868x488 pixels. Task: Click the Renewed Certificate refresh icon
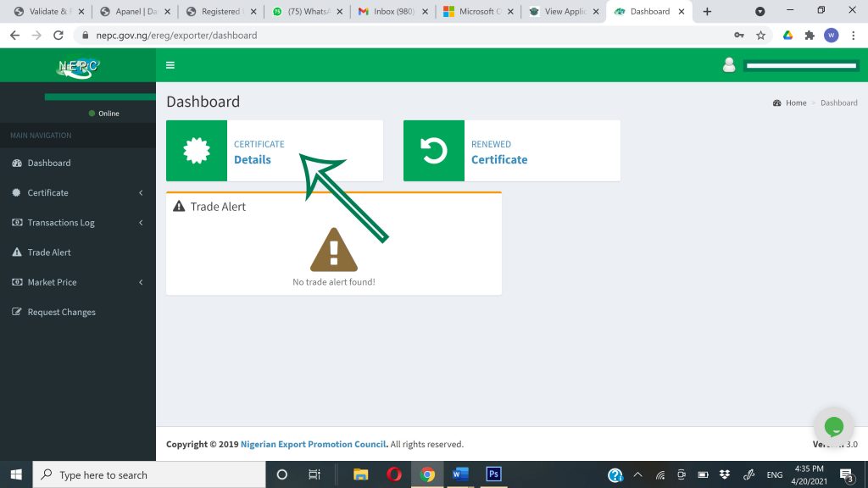(434, 151)
